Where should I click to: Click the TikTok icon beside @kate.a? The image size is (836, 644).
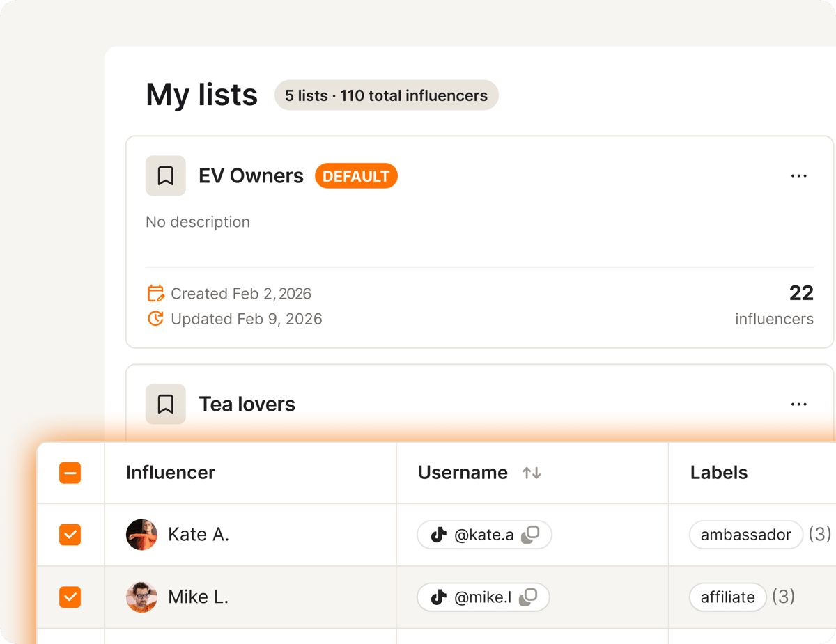point(438,535)
